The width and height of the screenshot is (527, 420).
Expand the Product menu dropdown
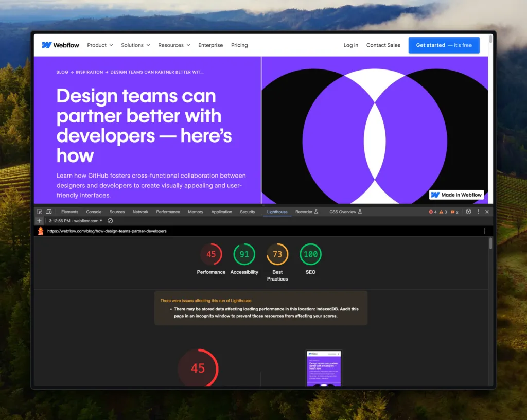100,45
